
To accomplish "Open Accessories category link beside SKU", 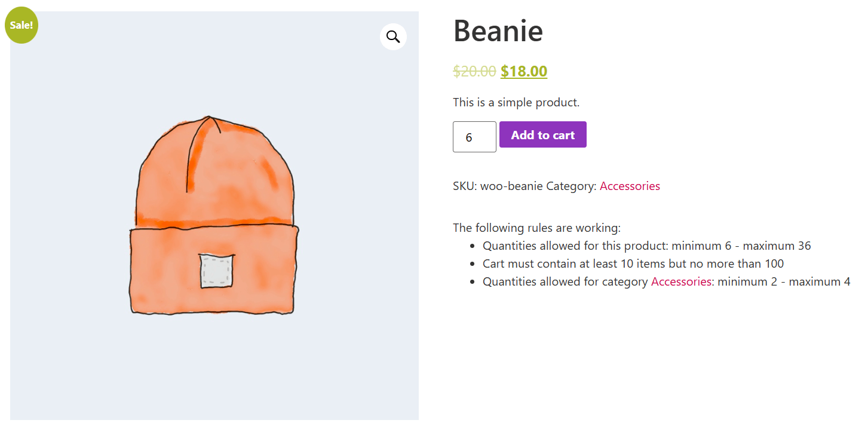I will (630, 186).
